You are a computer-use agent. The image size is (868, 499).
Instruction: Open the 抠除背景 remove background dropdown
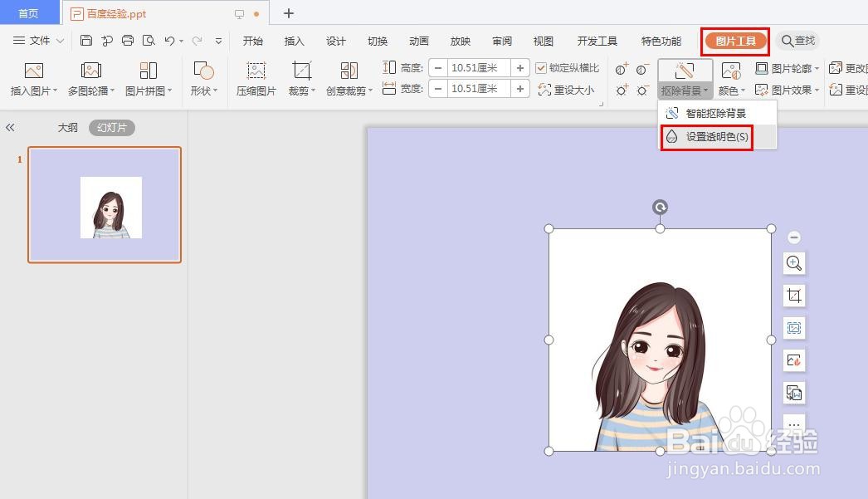pos(685,90)
